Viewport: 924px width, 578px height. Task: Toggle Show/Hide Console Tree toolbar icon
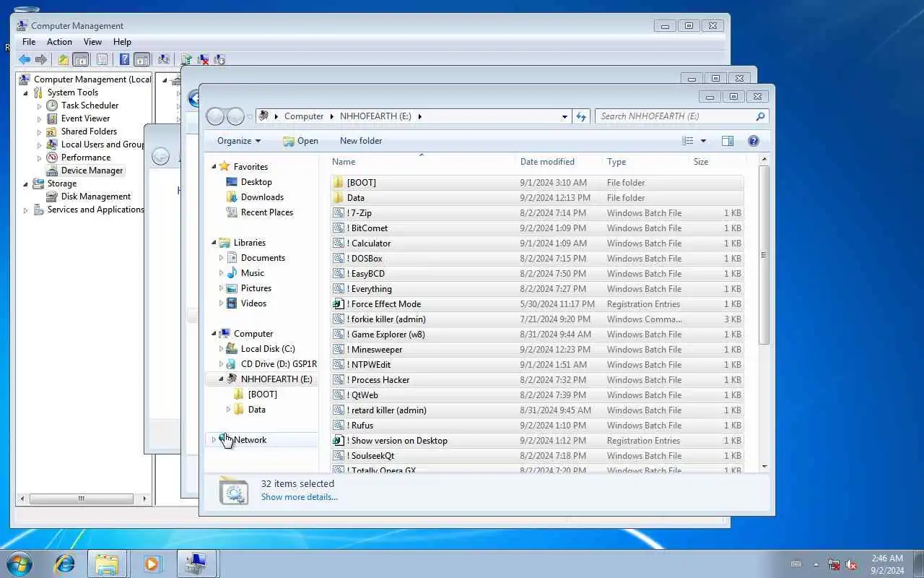pyautogui.click(x=81, y=60)
